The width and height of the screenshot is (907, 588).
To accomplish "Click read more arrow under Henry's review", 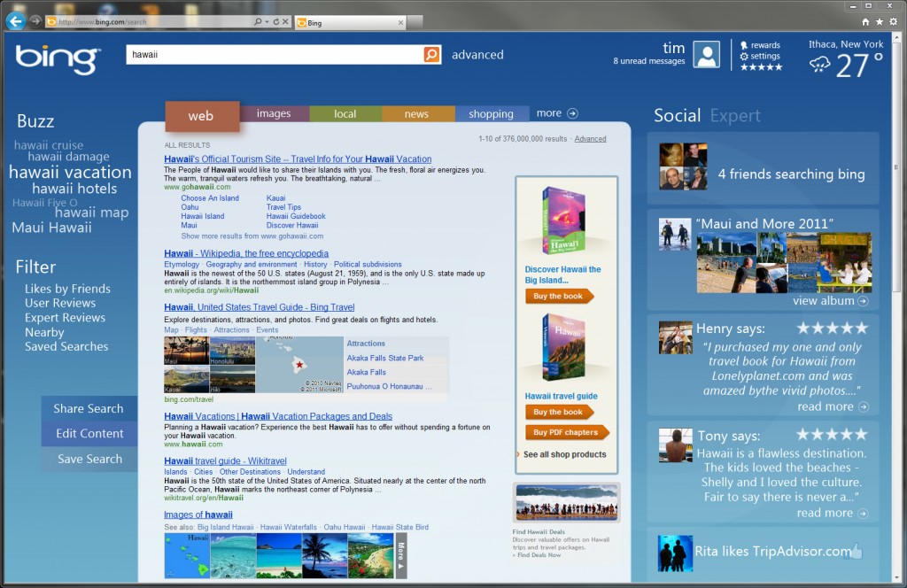I will 863,407.
